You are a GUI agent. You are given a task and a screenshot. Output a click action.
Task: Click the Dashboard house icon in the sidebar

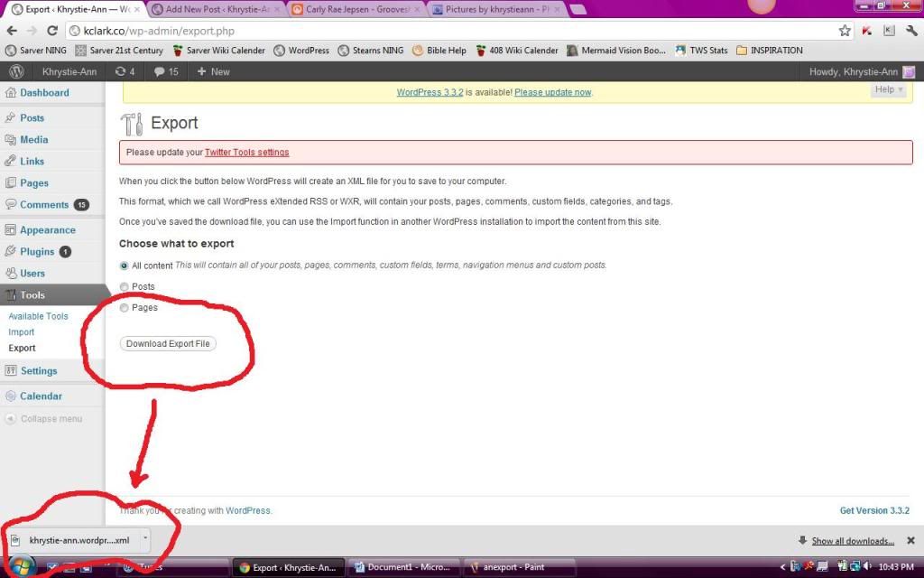pyautogui.click(x=11, y=93)
